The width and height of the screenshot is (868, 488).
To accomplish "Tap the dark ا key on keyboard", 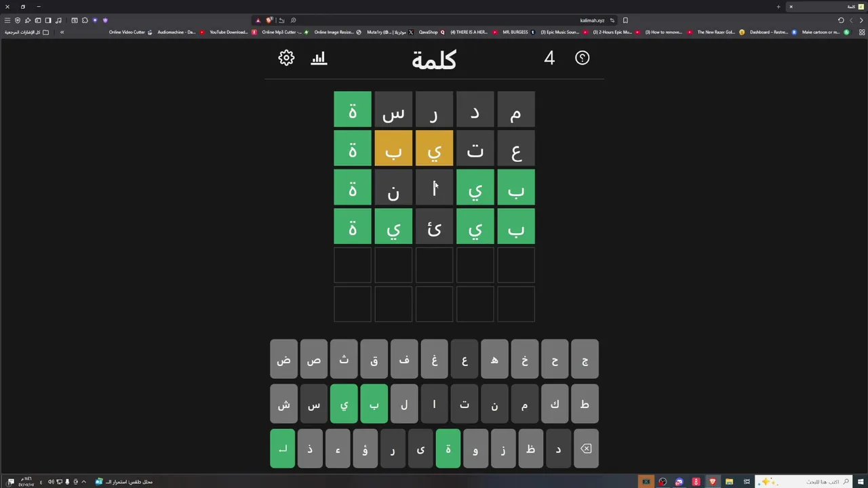I will (434, 404).
